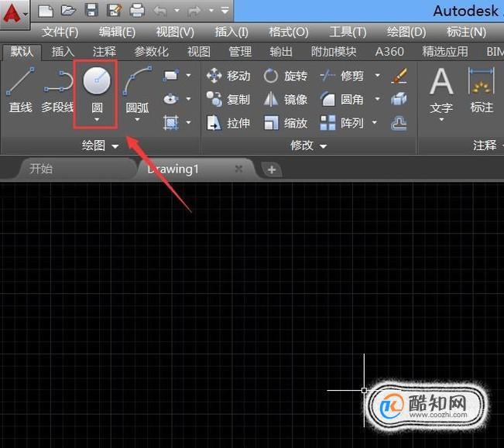Click the Open file folder icon

coord(68,10)
